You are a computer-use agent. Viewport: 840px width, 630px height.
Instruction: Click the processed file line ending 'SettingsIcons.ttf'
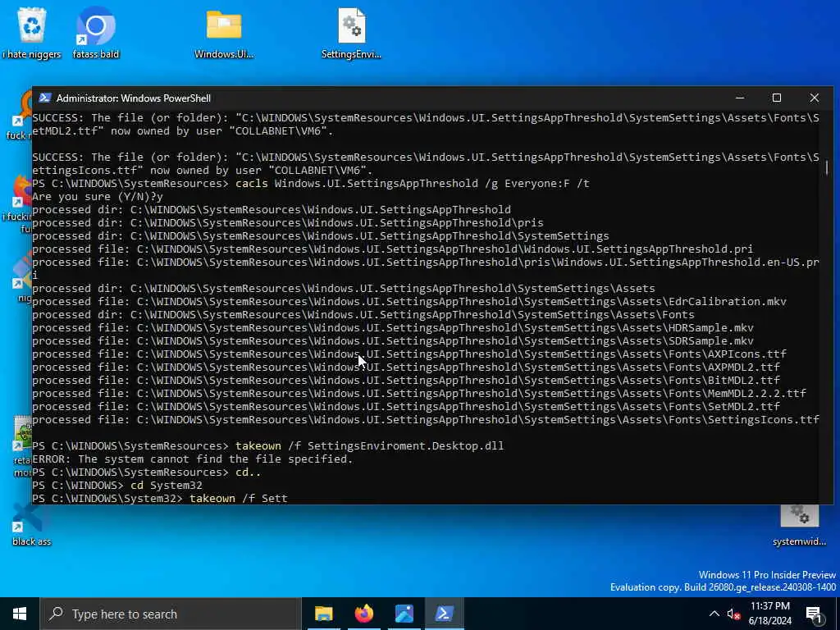tap(426, 420)
